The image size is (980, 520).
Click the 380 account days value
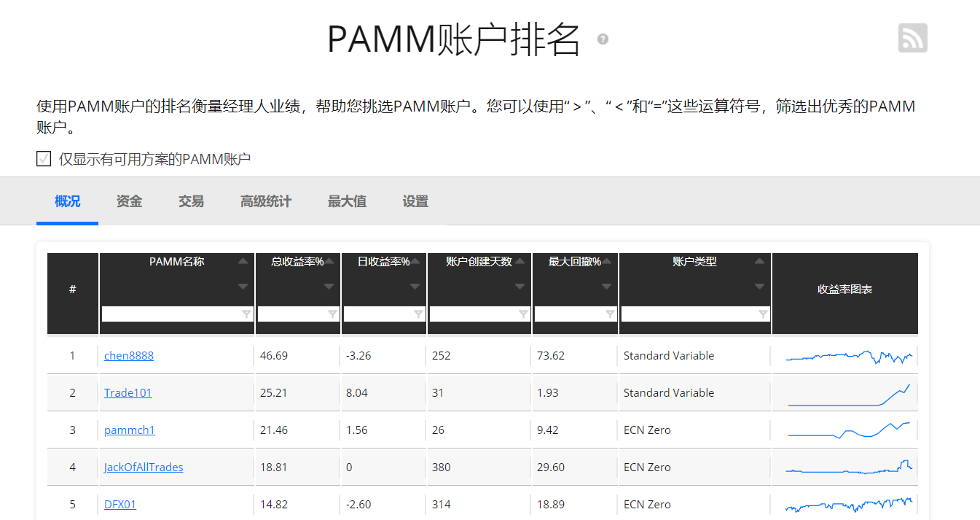click(442, 467)
